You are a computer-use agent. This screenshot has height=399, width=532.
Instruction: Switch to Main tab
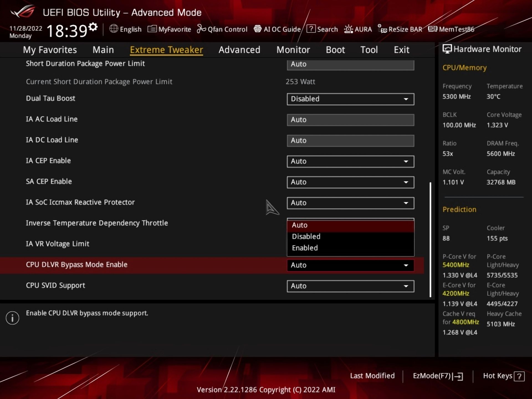coord(103,50)
